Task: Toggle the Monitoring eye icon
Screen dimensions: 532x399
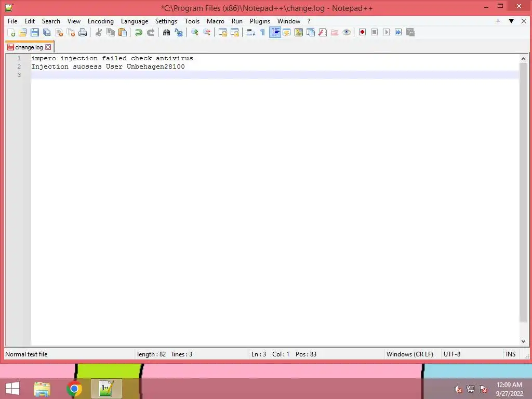Action: [x=347, y=32]
